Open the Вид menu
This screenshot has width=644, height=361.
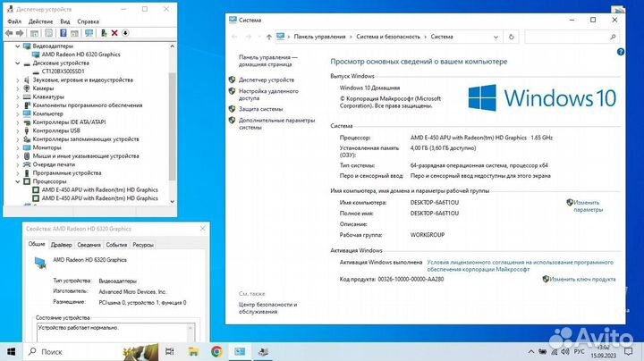[x=65, y=21]
